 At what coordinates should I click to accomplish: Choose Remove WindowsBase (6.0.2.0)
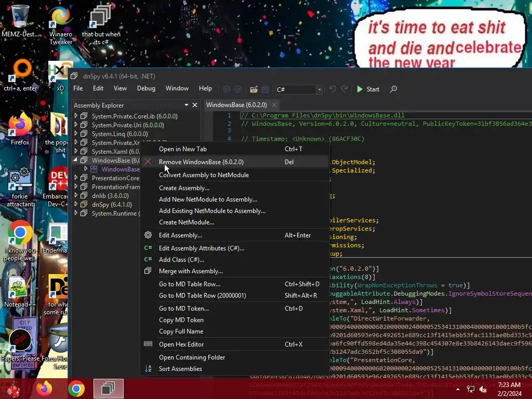235,162
